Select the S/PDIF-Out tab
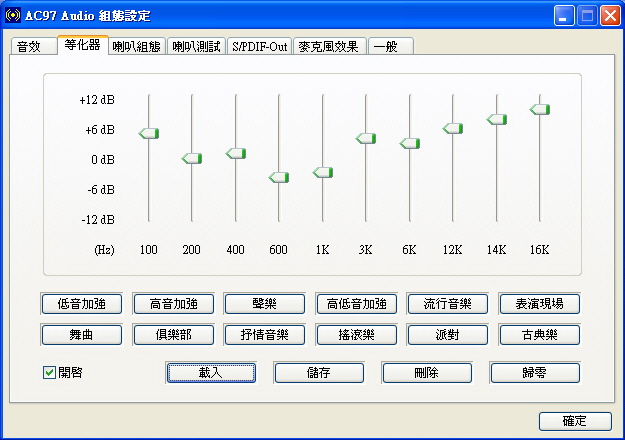The height and width of the screenshot is (440, 625). [259, 47]
